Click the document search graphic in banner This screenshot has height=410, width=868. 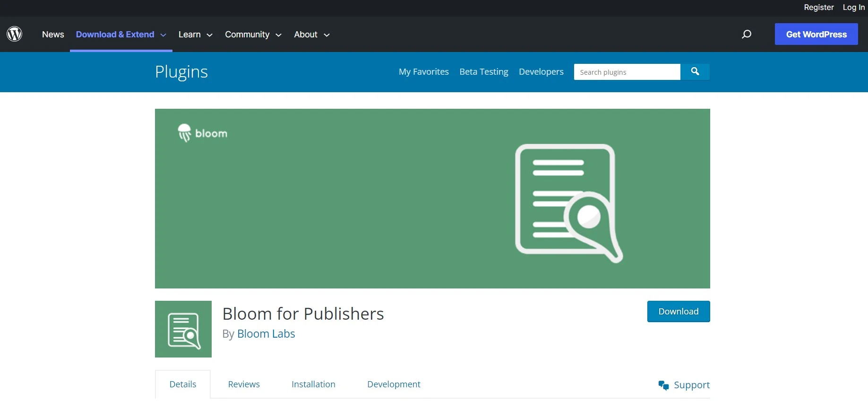coord(569,203)
